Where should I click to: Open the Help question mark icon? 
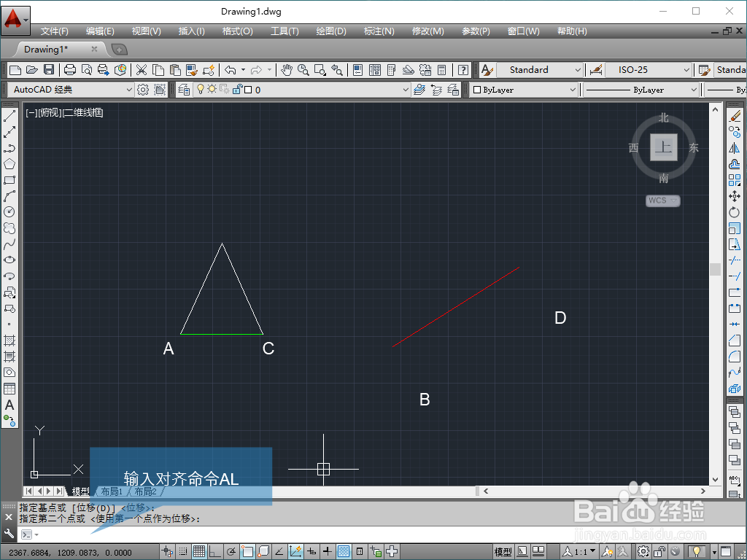click(x=463, y=70)
